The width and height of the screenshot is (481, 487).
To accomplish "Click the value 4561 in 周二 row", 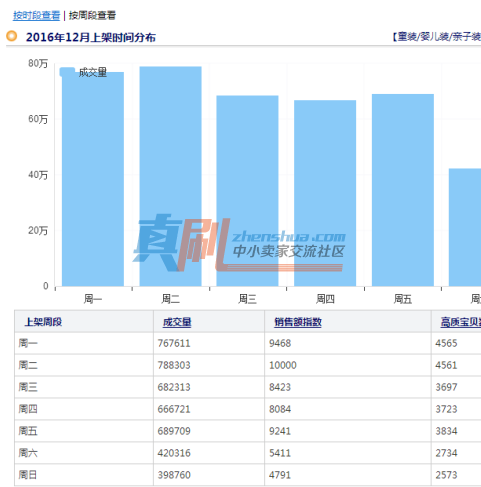I will (x=446, y=365).
